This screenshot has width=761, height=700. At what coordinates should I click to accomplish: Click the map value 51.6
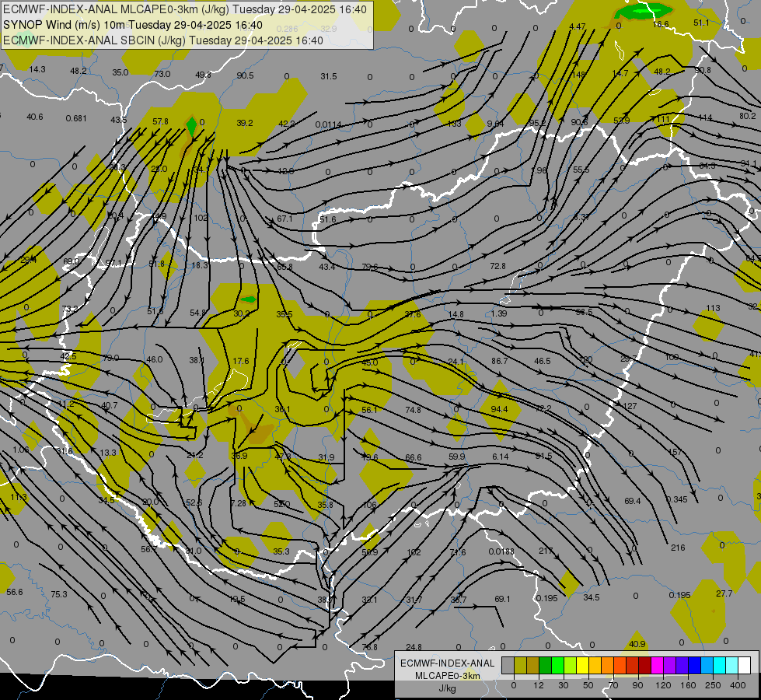(x=327, y=219)
